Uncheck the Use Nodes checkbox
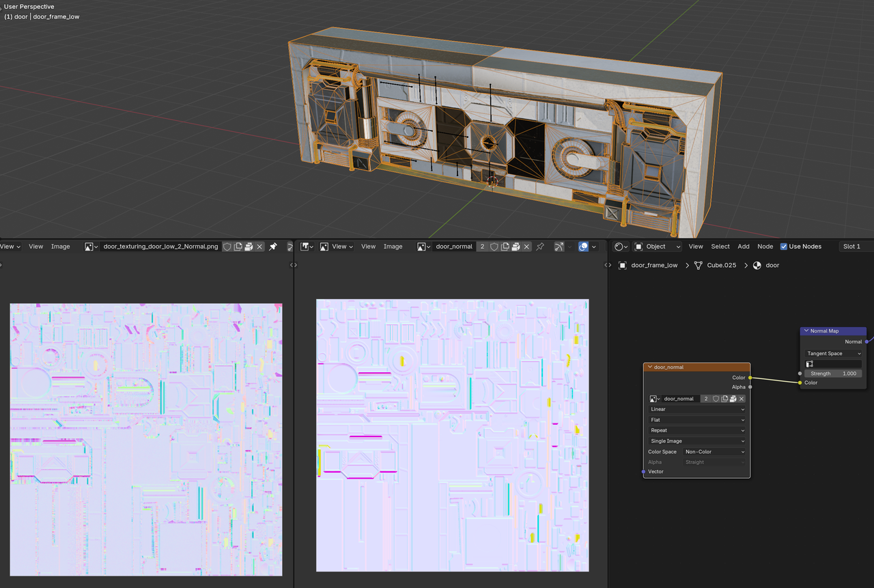874x588 pixels. tap(783, 247)
